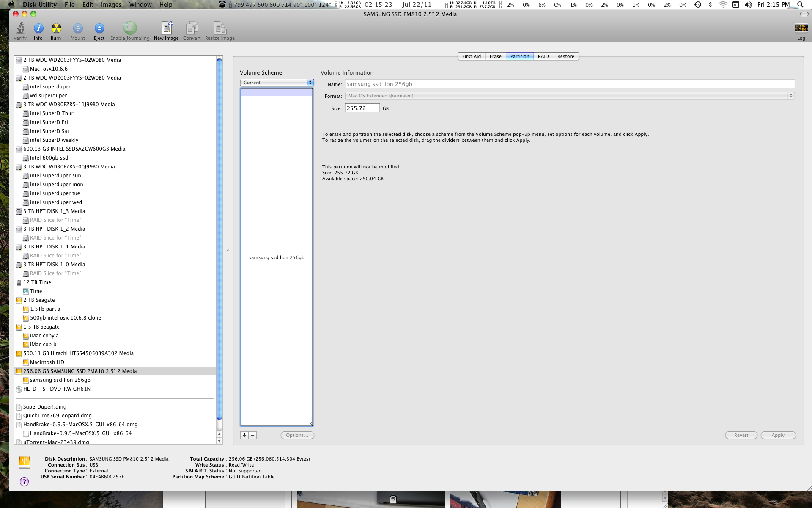Open the Format popup menu
The height and width of the screenshot is (508, 812).
(x=570, y=96)
